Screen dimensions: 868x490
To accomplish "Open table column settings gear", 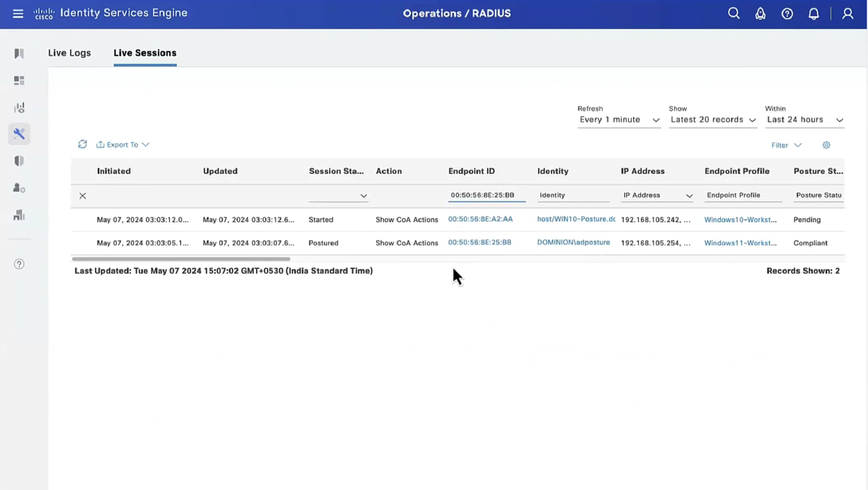I will tap(826, 145).
